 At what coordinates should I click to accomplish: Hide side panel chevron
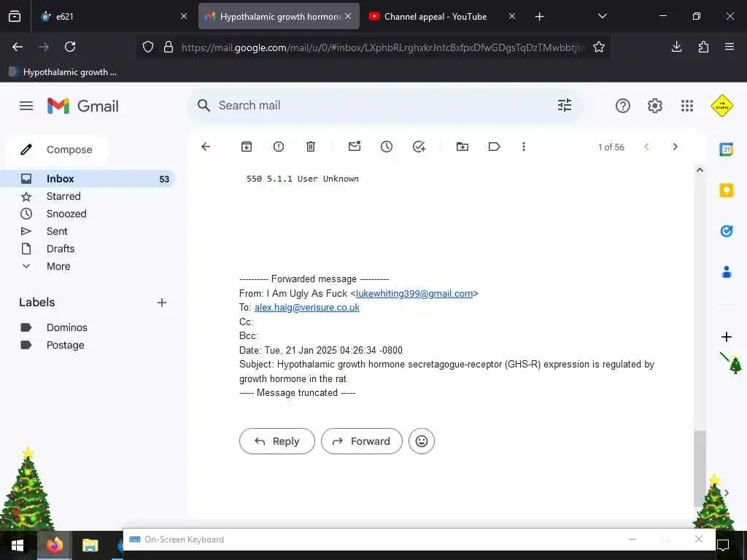[x=726, y=493]
